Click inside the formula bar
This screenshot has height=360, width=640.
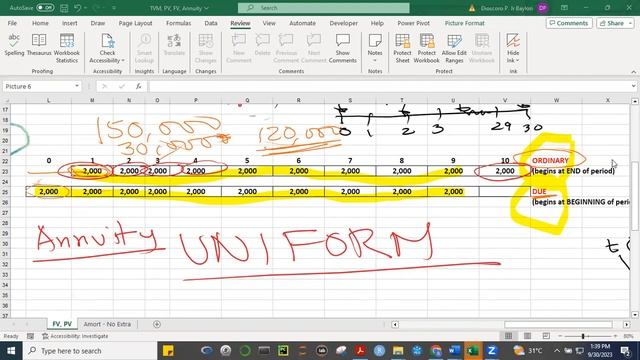tap(389, 86)
